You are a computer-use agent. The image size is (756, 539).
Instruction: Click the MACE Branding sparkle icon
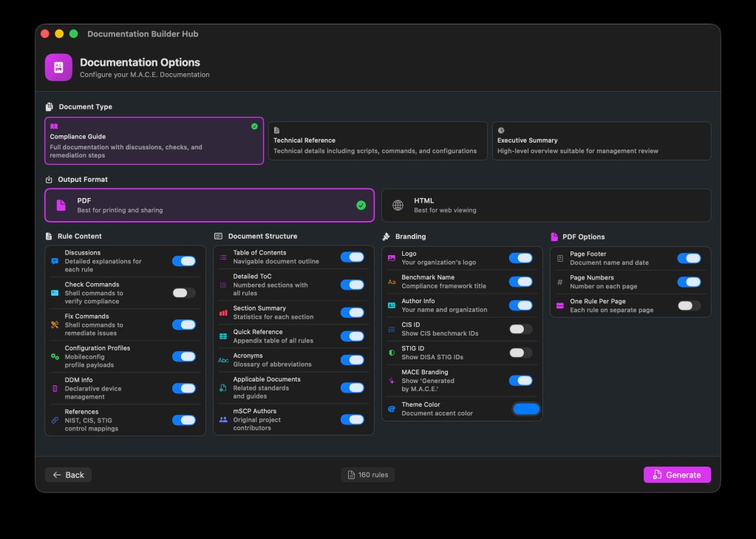392,381
